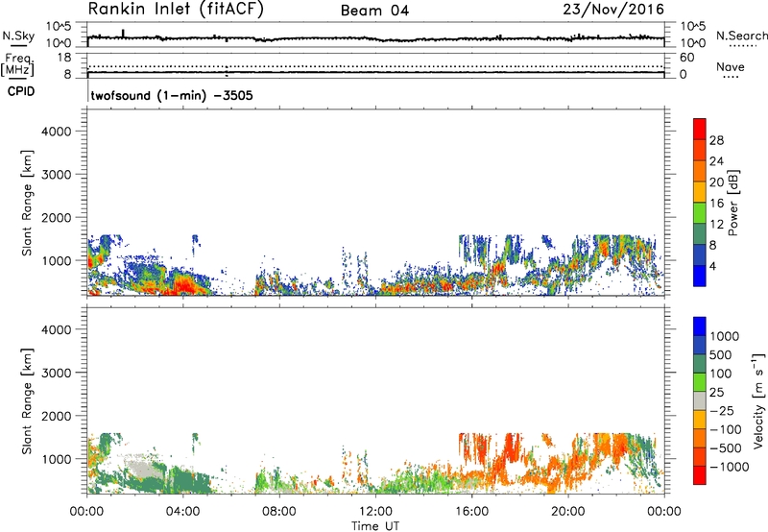The height and width of the screenshot is (532, 768).
Task: Select the "Freq. [MHz]" axis label
Action: pyautogui.click(x=17, y=65)
